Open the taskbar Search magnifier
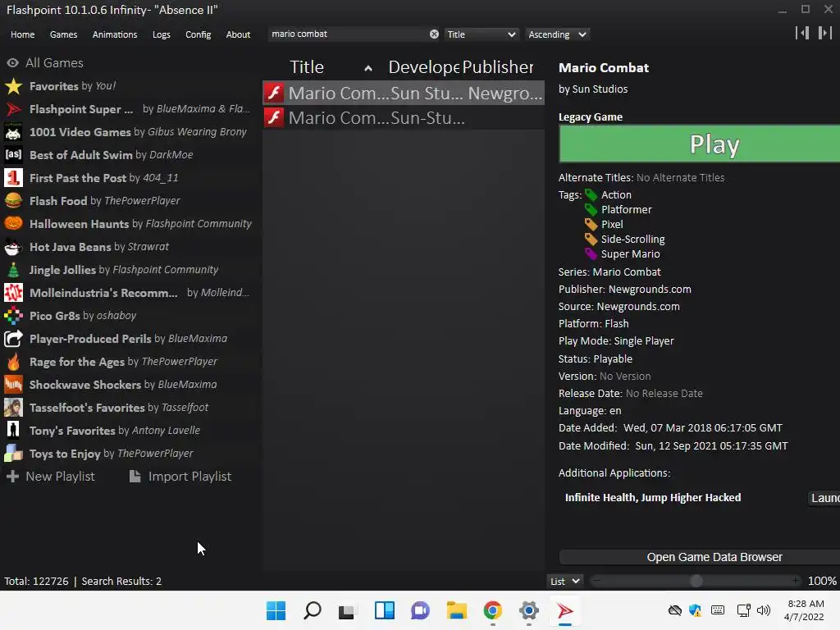Viewport: 840px width, 630px height. click(313, 610)
